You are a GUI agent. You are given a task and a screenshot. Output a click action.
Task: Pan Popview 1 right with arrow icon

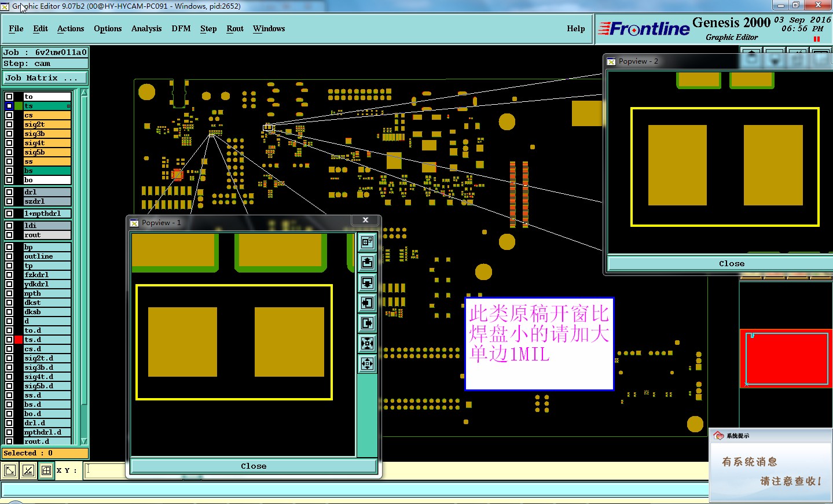click(367, 323)
